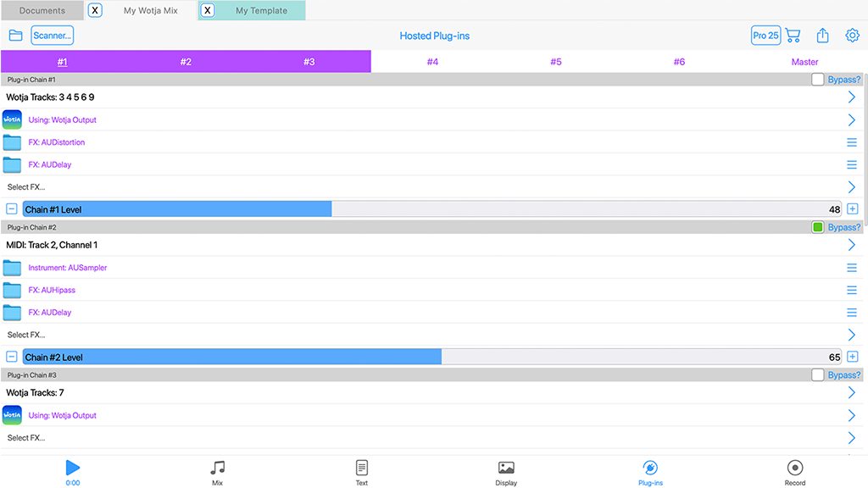Open the settings gear icon
The height and width of the screenshot is (488, 868).
852,36
